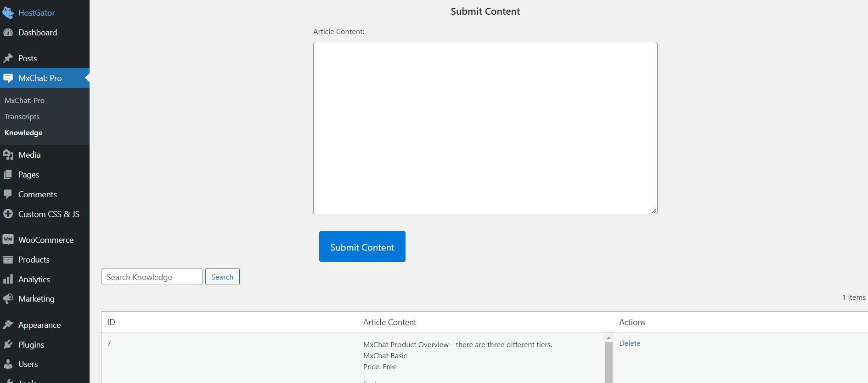Click the Pages document icon

(8, 175)
